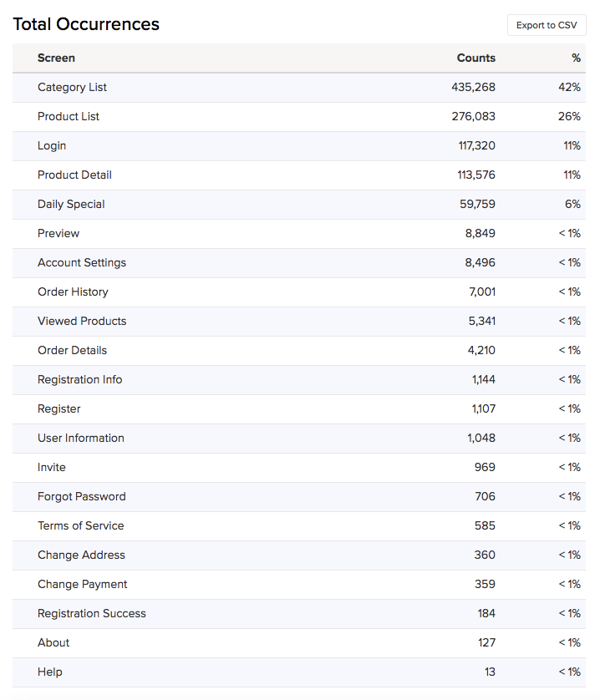Screen dimensions: 600x700
Task: Open the Product List screen entry
Action: click(69, 116)
